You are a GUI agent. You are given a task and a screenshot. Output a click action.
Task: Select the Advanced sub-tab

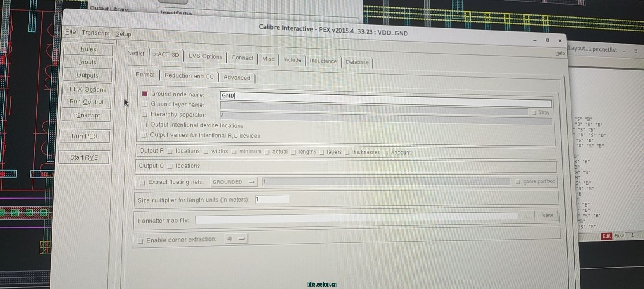tap(237, 78)
